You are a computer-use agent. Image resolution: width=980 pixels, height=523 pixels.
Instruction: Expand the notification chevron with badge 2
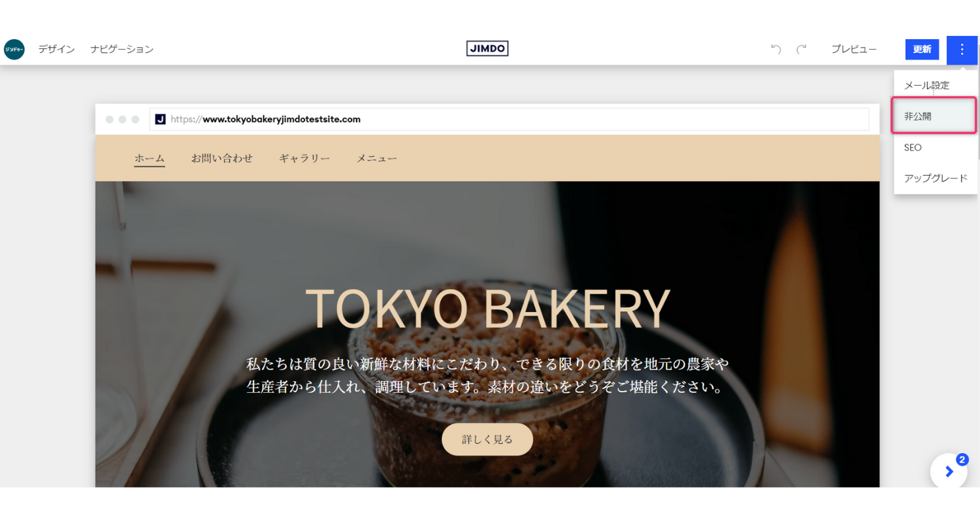949,470
